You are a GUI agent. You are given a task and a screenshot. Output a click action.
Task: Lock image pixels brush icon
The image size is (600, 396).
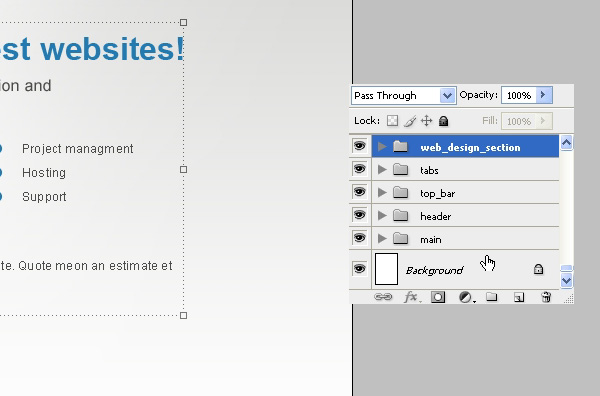[x=410, y=121]
